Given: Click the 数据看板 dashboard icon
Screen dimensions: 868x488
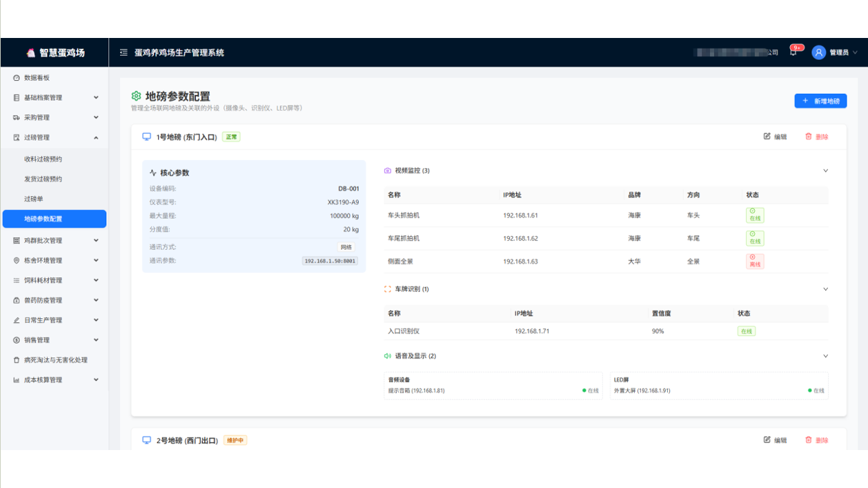Looking at the screenshot, I should tap(17, 78).
